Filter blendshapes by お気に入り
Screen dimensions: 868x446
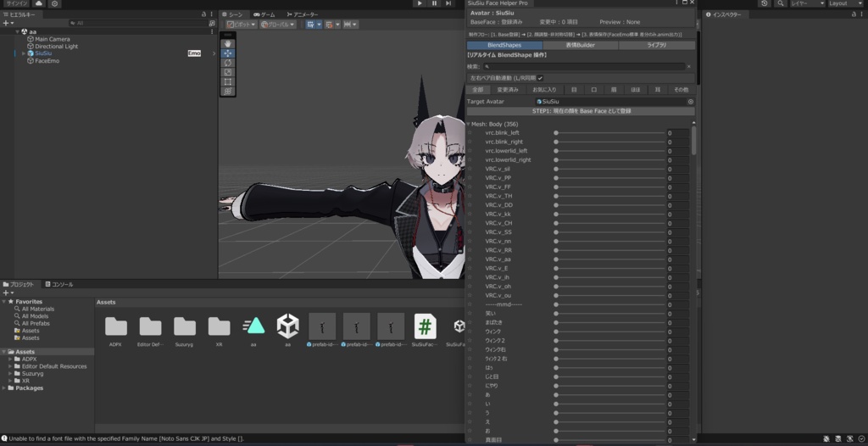coord(544,89)
